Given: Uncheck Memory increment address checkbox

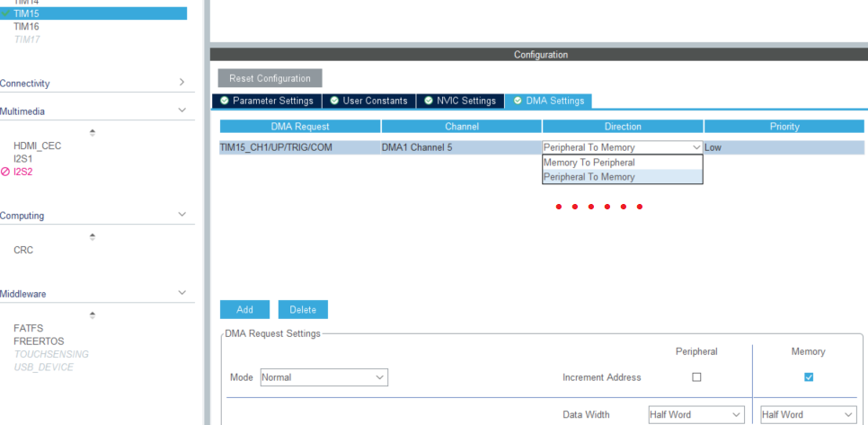Looking at the screenshot, I should coord(809,377).
